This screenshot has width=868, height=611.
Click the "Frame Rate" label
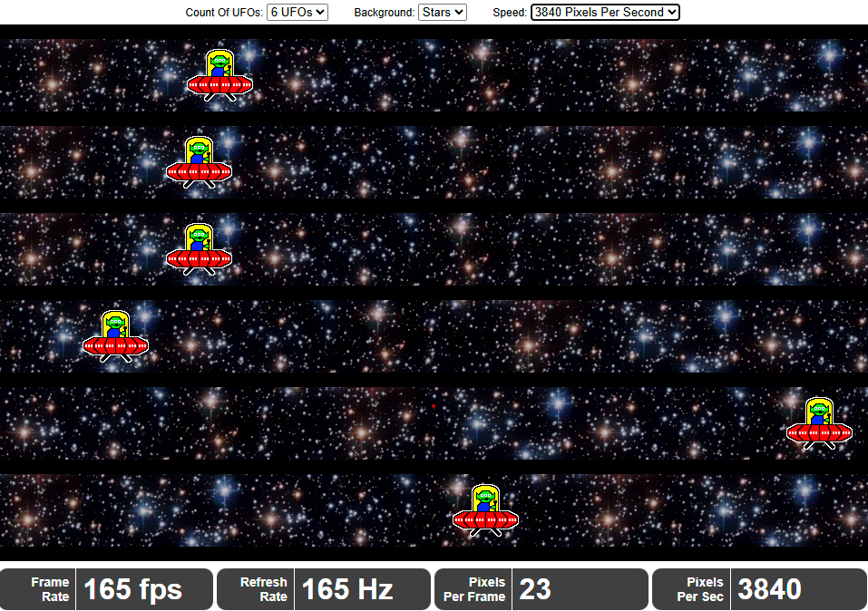50,589
